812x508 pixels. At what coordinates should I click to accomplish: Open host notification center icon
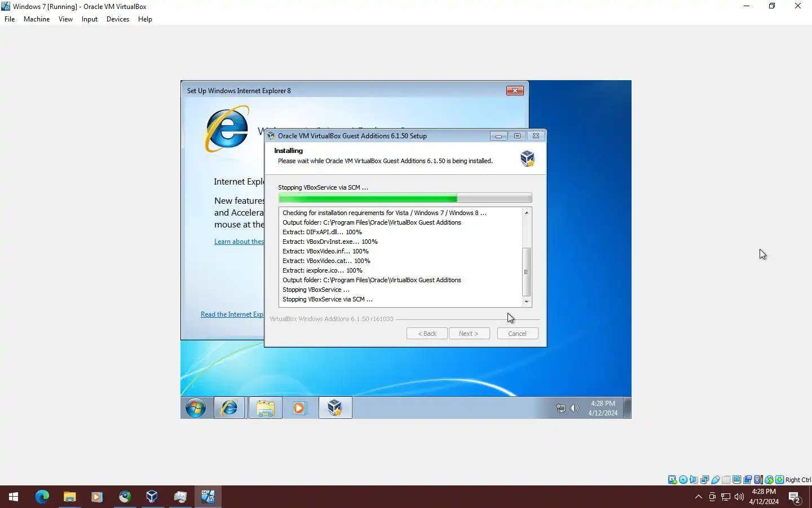(x=795, y=497)
